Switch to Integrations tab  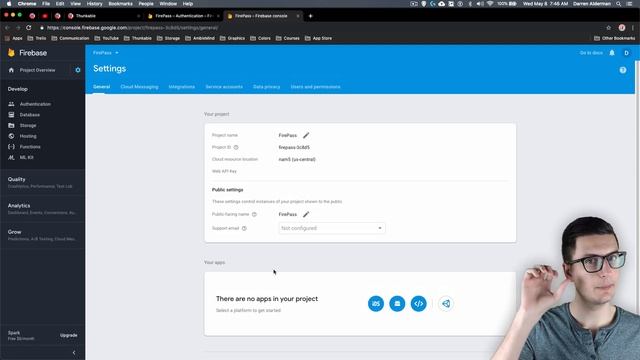182,87
